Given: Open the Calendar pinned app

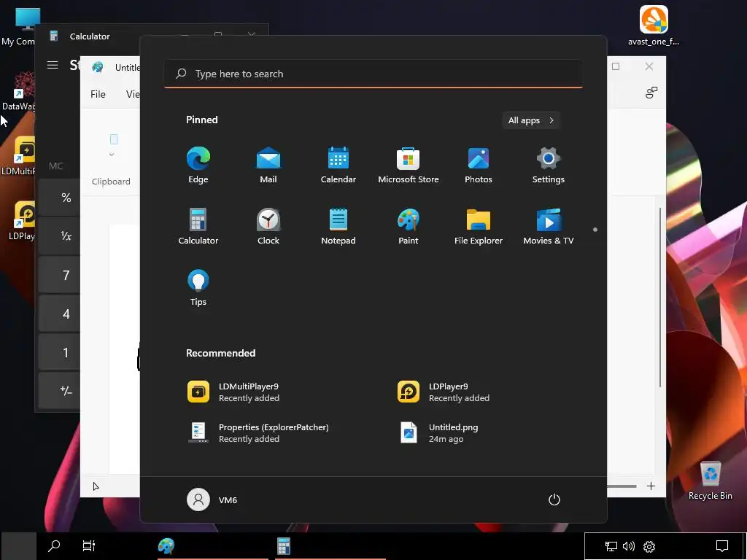Looking at the screenshot, I should click(338, 166).
